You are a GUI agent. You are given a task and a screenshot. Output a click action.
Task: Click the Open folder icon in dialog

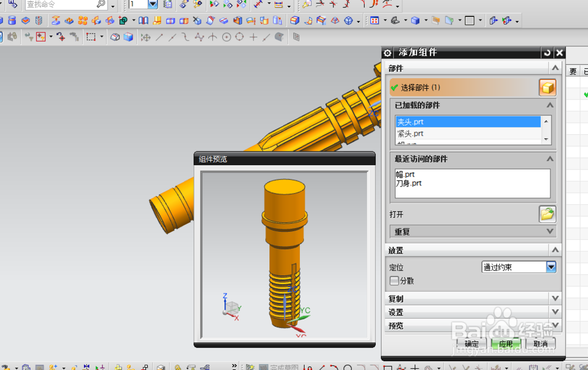pyautogui.click(x=547, y=214)
